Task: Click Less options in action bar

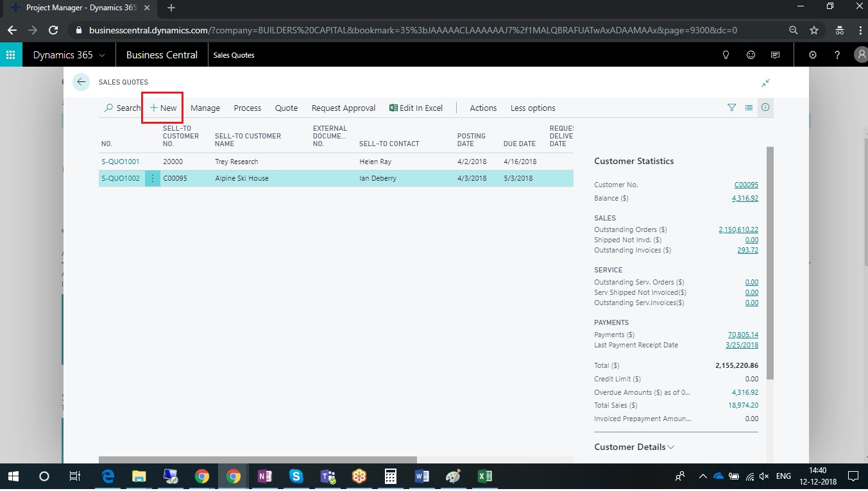Action: tap(533, 108)
